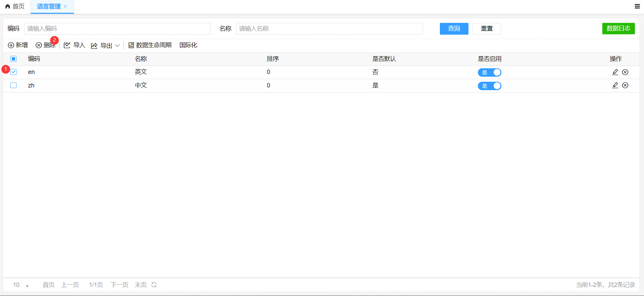Focus the 编码 input field
The width and height of the screenshot is (644, 296).
click(117, 29)
